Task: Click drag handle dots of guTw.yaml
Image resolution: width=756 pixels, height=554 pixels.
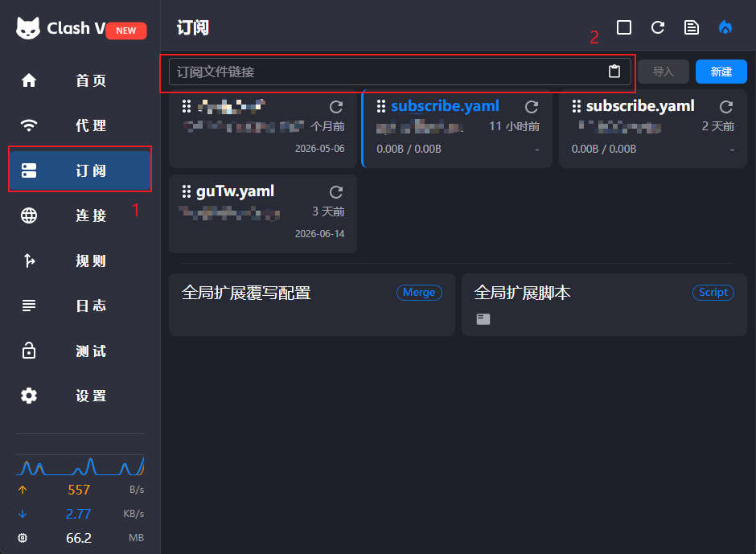Action: click(x=186, y=191)
